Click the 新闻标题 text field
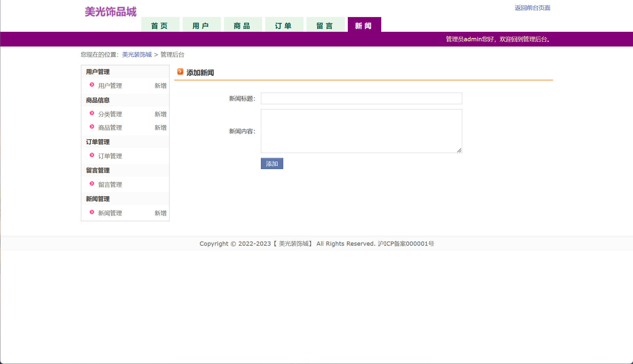Screen dimensions: 633x364 click(x=361, y=98)
